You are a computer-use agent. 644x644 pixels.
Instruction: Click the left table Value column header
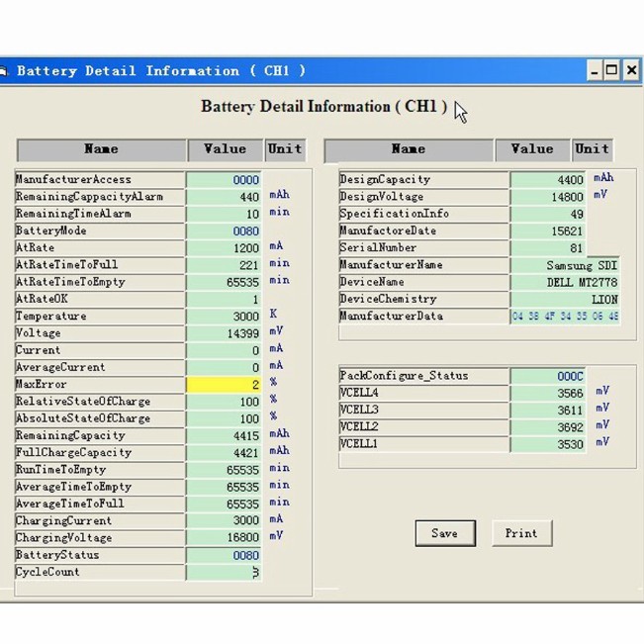pyautogui.click(x=226, y=150)
